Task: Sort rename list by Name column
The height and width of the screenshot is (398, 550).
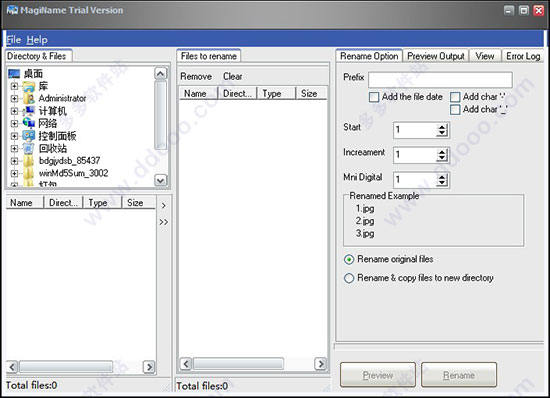Action: point(199,94)
